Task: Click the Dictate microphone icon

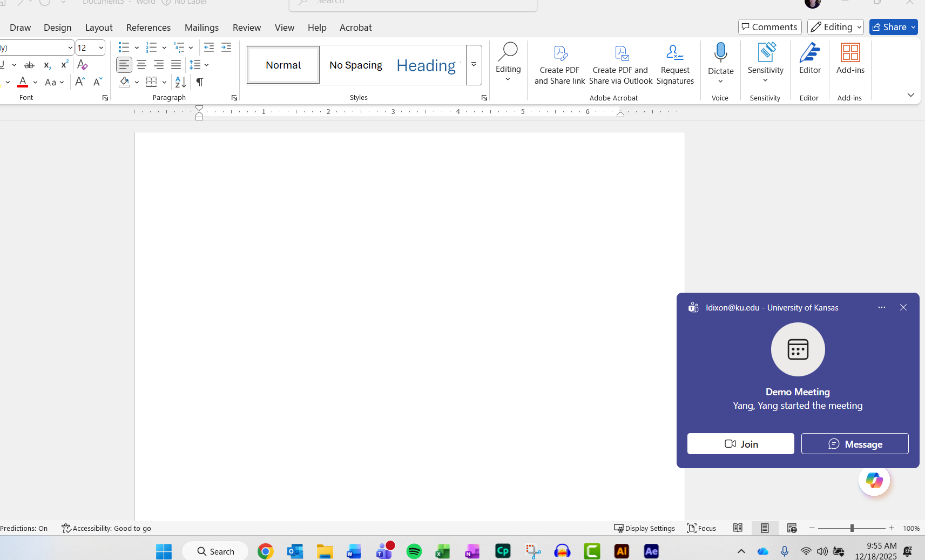Action: [720, 53]
